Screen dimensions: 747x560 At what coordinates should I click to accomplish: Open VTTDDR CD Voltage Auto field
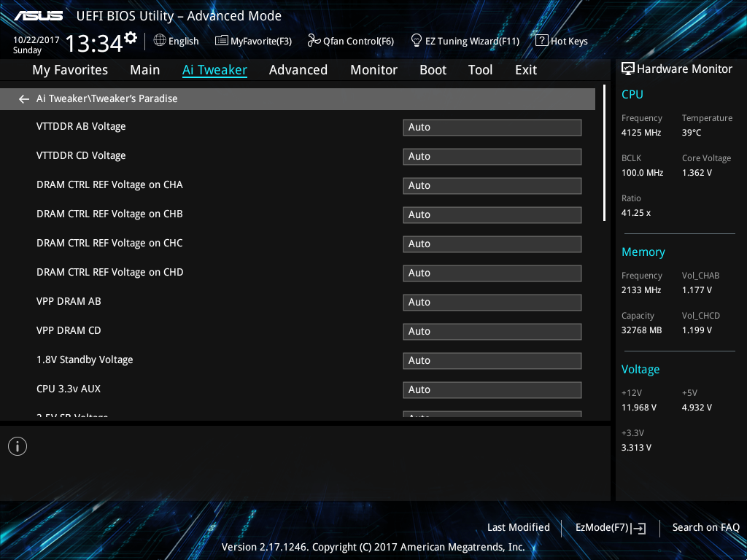coord(492,157)
